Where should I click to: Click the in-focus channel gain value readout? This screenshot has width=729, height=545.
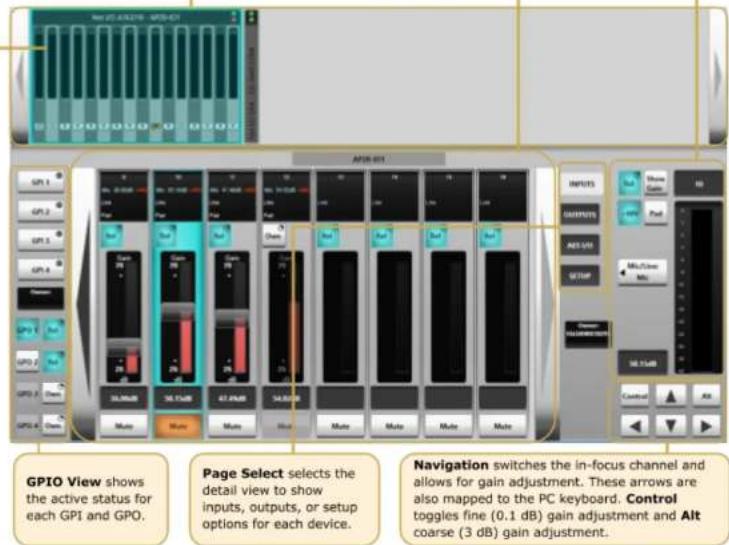tap(643, 363)
